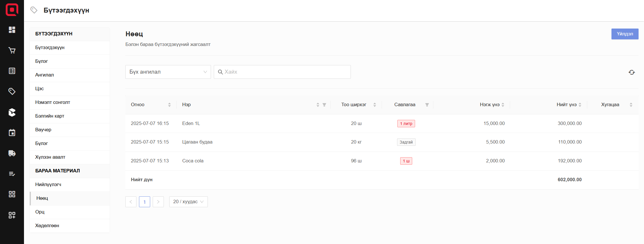Open filter on the Савлагаа column
This screenshot has height=244, width=644.
tap(427, 105)
